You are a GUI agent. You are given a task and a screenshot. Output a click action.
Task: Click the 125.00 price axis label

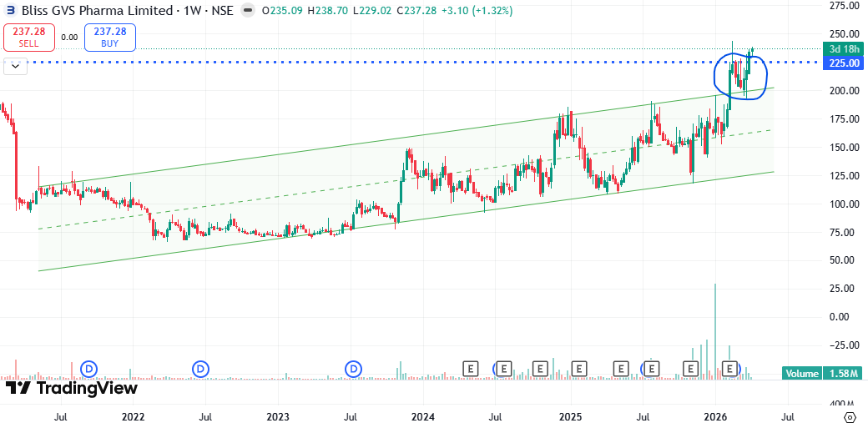click(844, 175)
